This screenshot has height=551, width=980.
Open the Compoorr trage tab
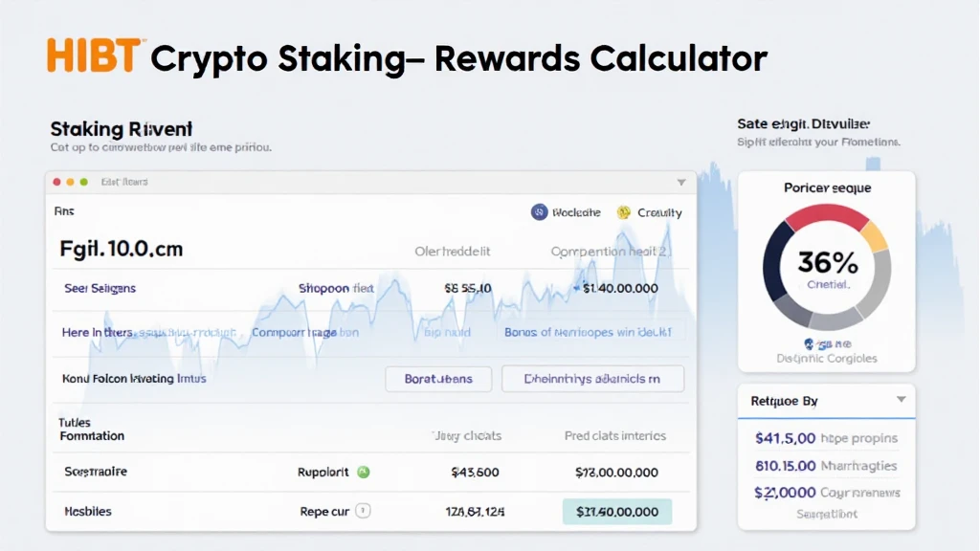[305, 333]
